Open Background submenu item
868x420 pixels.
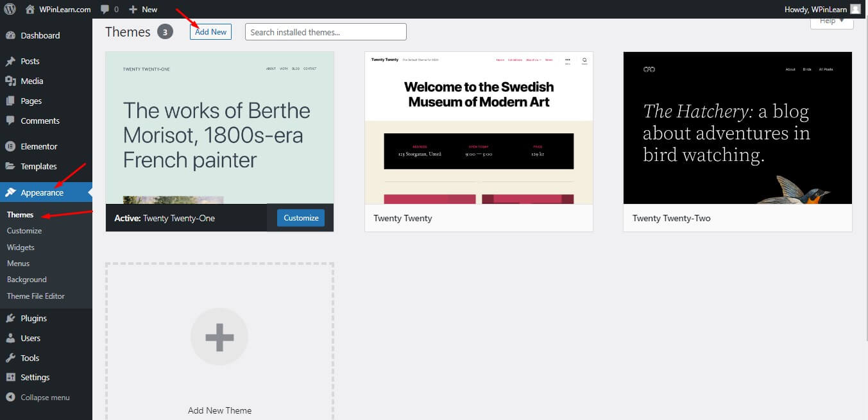pyautogui.click(x=27, y=280)
